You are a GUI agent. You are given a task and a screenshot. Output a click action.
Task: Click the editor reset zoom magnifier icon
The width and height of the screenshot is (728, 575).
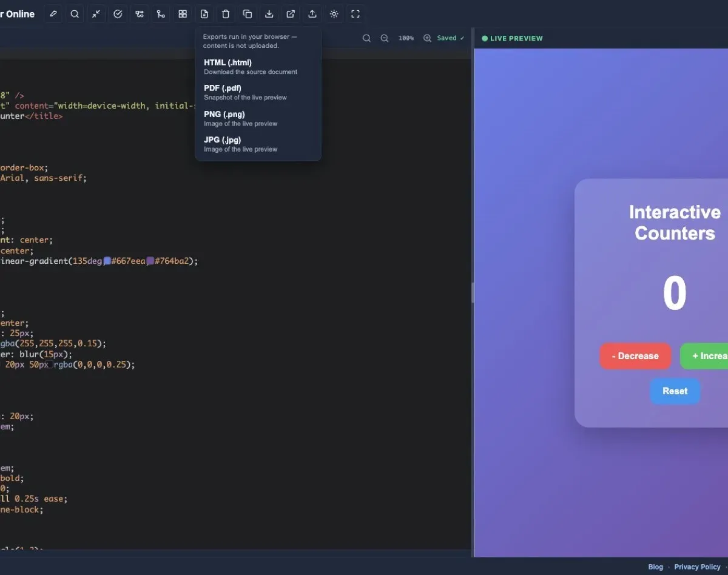pos(366,38)
